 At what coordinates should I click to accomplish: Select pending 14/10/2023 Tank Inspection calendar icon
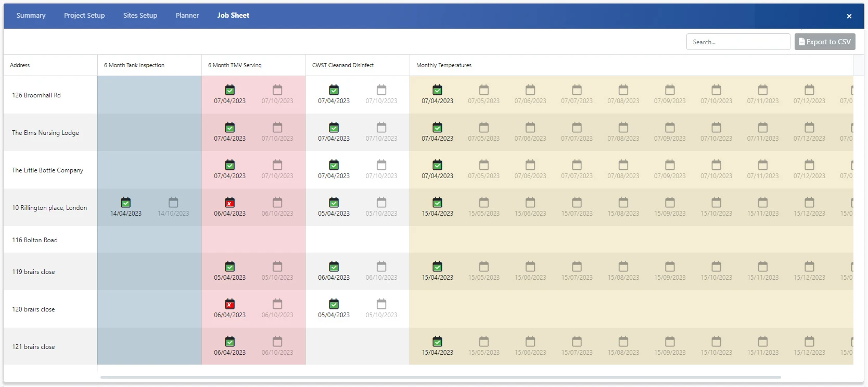173,203
